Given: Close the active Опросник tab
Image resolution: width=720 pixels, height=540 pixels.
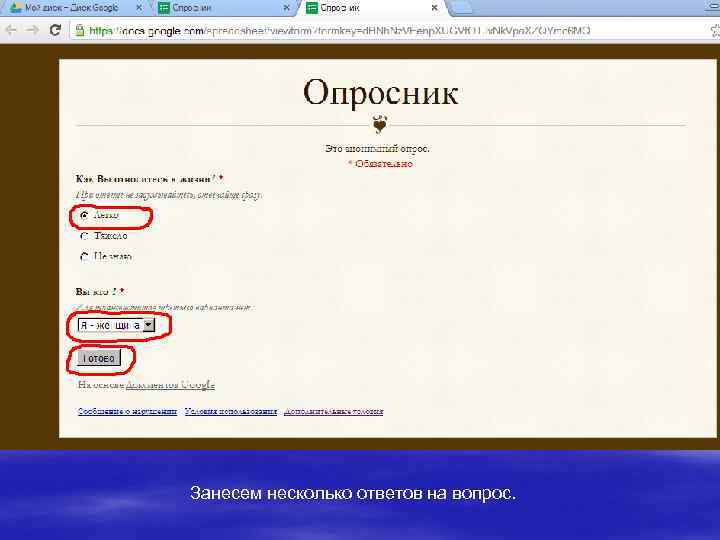Looking at the screenshot, I should 434,8.
